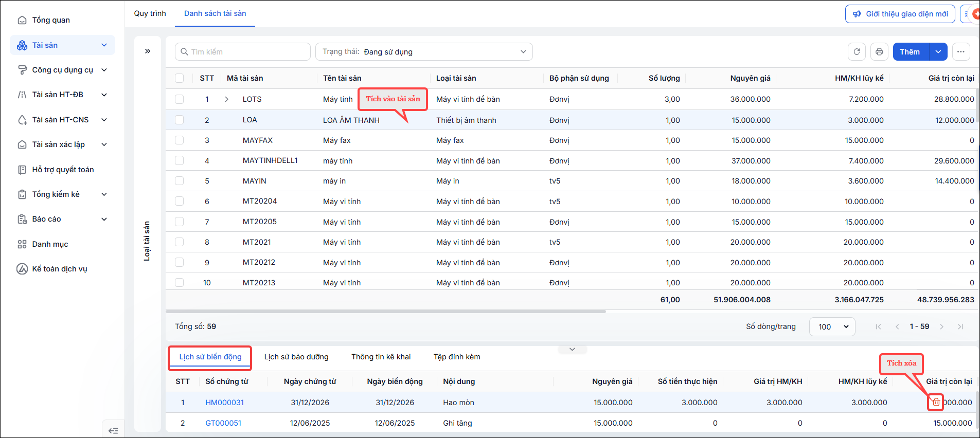This screenshot has width=980, height=438.
Task: Open the Lịch sử biến động tab
Action: pos(210,357)
